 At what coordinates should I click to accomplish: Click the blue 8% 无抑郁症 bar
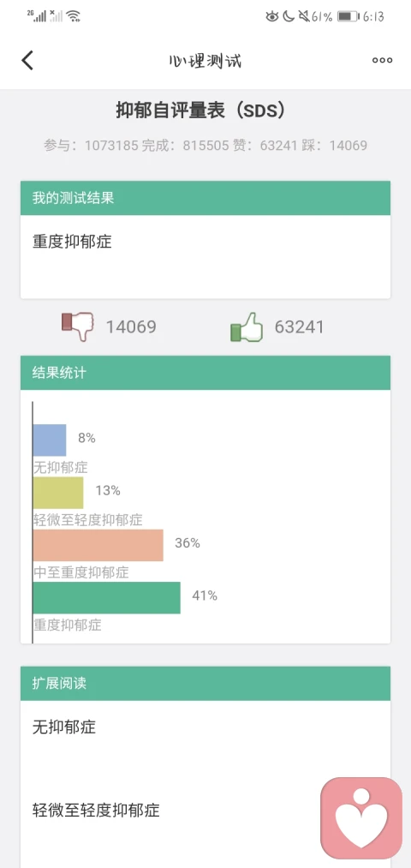[50, 440]
